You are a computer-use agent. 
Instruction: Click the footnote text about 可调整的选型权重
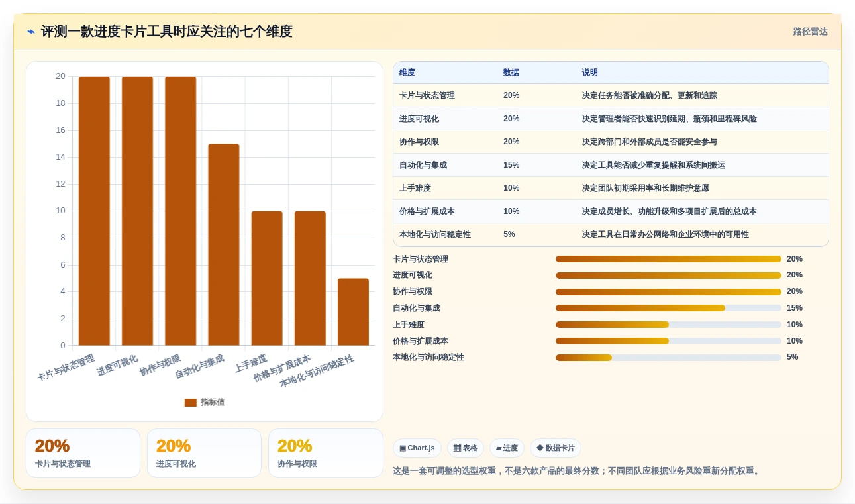pyautogui.click(x=577, y=471)
